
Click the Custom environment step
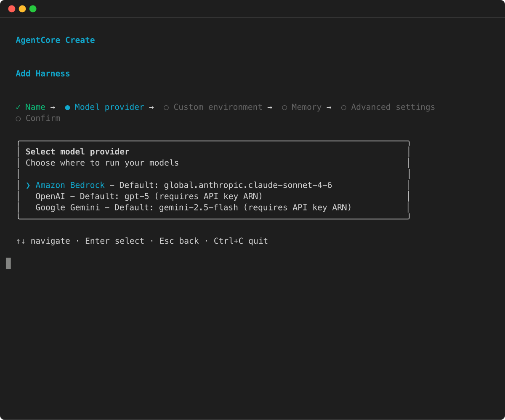[218, 107]
